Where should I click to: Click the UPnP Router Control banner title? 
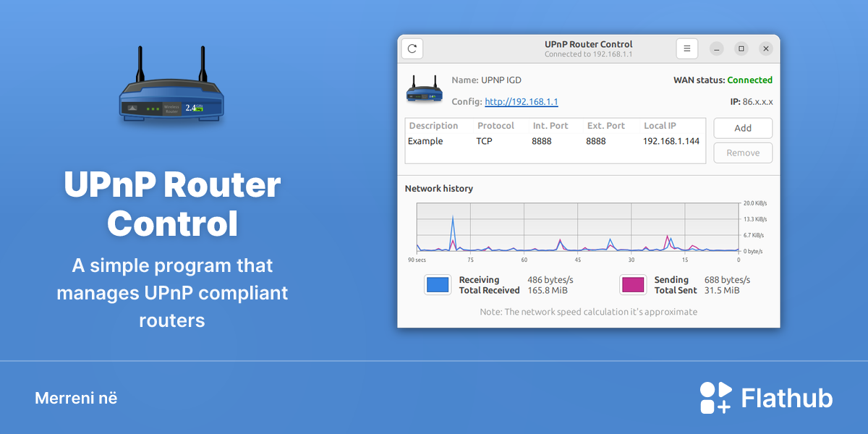172,204
